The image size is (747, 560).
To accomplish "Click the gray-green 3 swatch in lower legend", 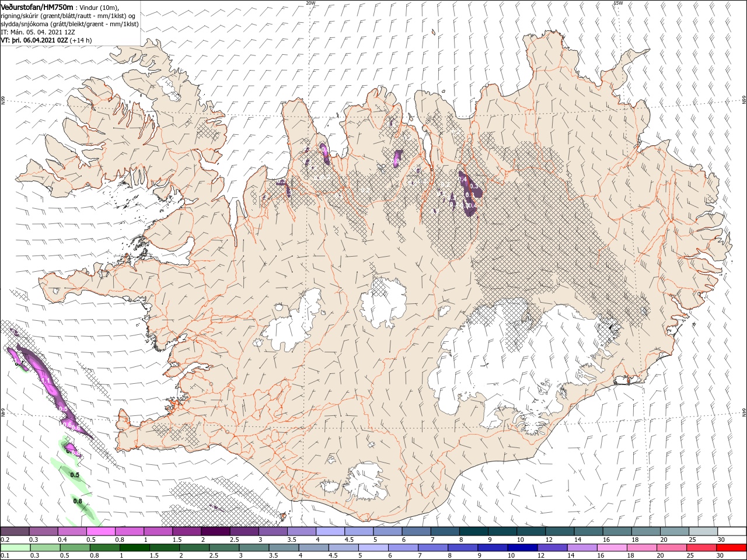I will (x=254, y=548).
